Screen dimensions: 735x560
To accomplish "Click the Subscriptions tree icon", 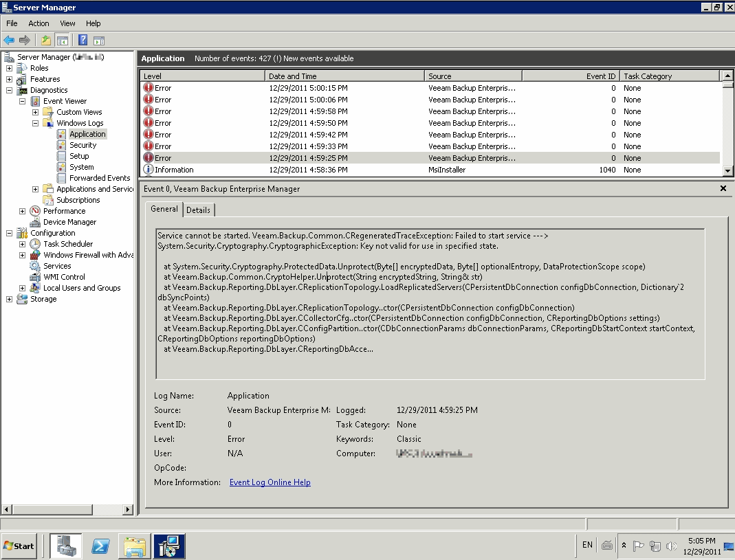I will pos(48,200).
